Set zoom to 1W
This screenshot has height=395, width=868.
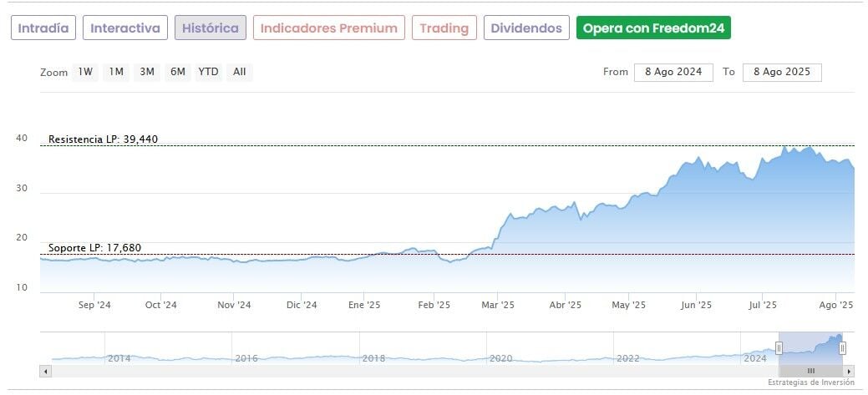(x=85, y=72)
